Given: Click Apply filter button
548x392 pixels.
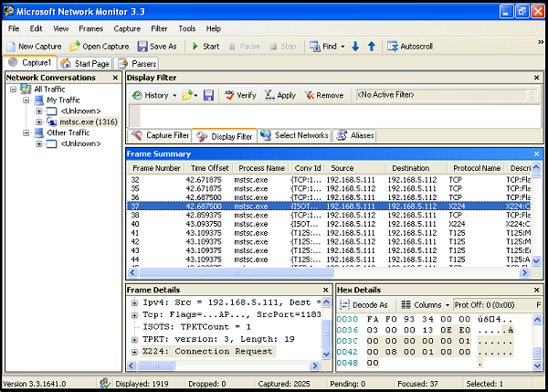Looking at the screenshot, I should click(x=280, y=95).
